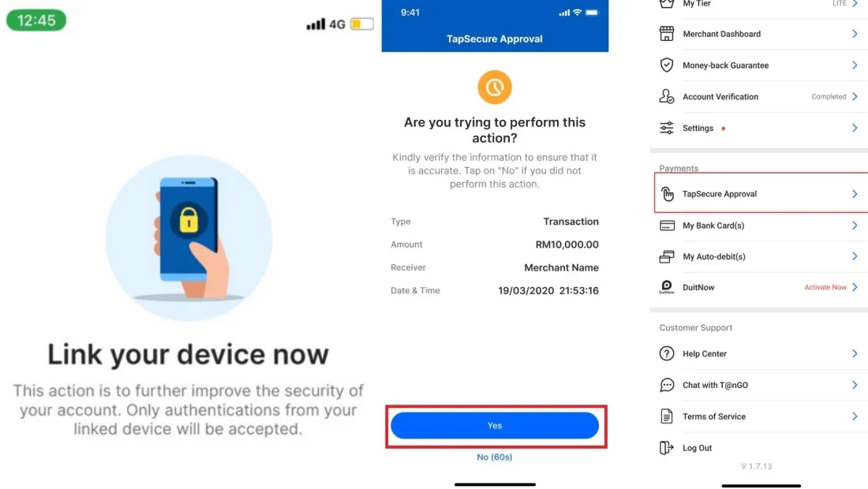Image resolution: width=868 pixels, height=489 pixels.
Task: Tap the orange clock pending icon
Action: [494, 87]
